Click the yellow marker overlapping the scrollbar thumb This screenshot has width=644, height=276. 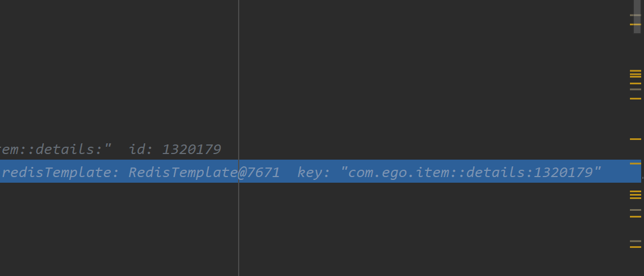(636, 25)
